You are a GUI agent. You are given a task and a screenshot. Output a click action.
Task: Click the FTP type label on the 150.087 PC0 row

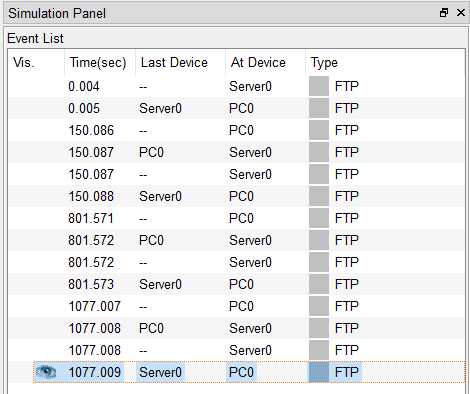click(347, 152)
